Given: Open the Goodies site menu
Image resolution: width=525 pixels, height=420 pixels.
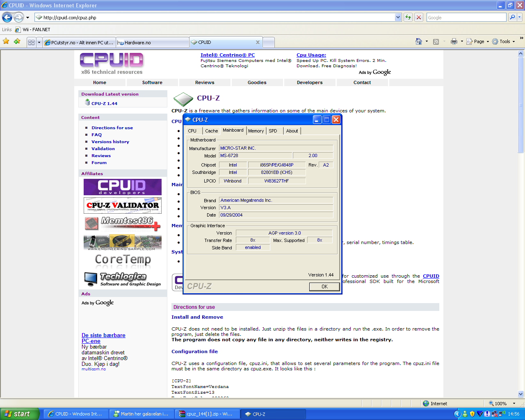Looking at the screenshot, I should pos(257,82).
